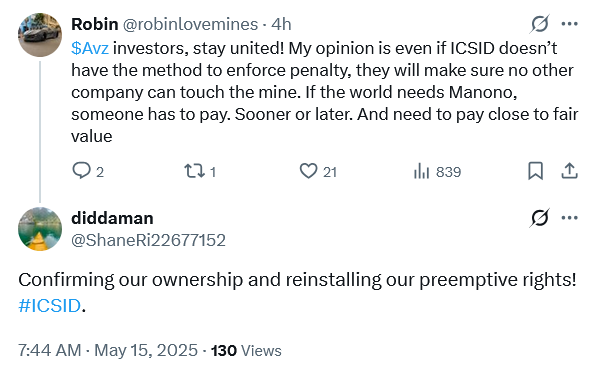This screenshot has height=368, width=598.
Task: Open the $Avz cashtag link
Action: (90, 48)
